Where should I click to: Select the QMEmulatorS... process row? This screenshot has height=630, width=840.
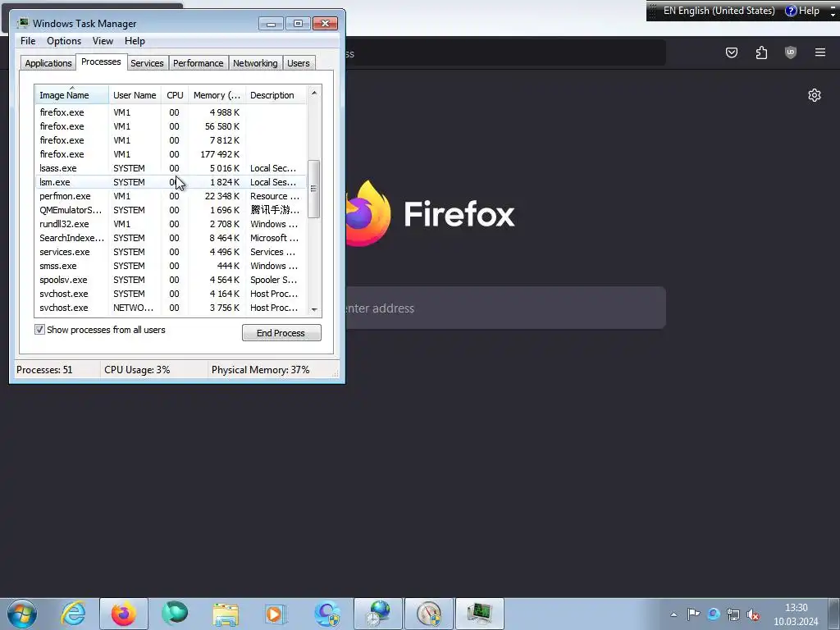pos(171,210)
